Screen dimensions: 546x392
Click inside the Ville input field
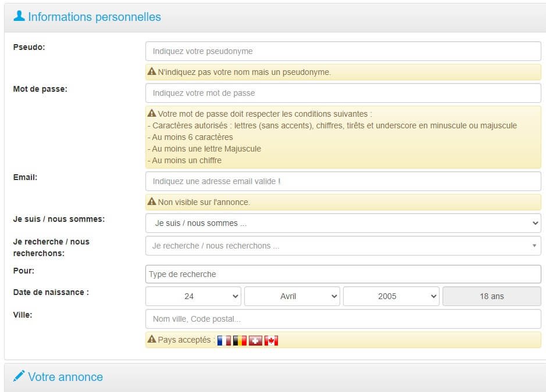click(x=342, y=319)
